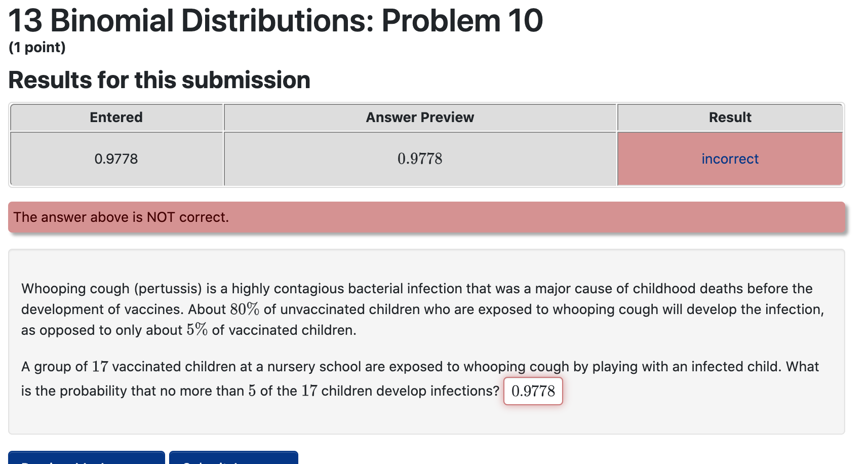Click the incorrect result link

tap(729, 159)
